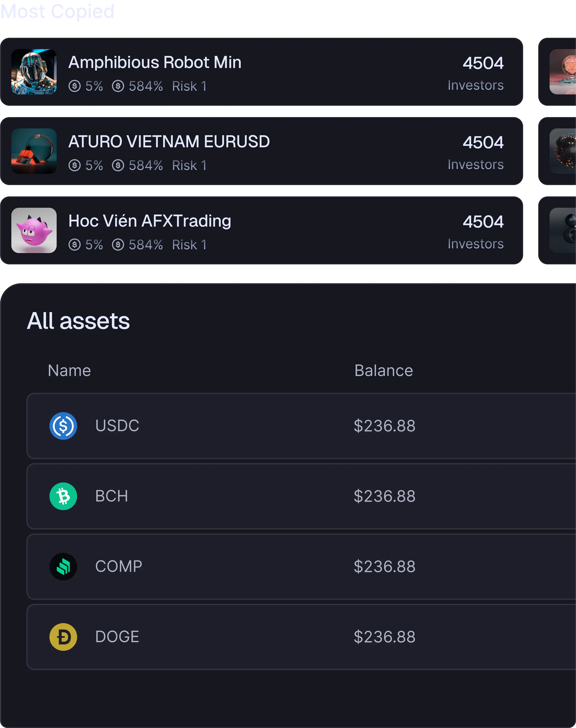Viewport: 576px width, 728px height.
Task: Click the orange gem thumbnail in the partial card
Action: [563, 72]
